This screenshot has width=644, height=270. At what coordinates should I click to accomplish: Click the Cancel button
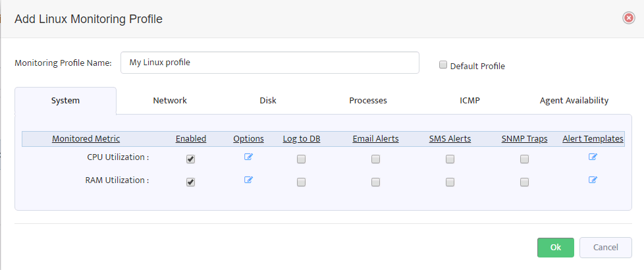click(x=605, y=248)
